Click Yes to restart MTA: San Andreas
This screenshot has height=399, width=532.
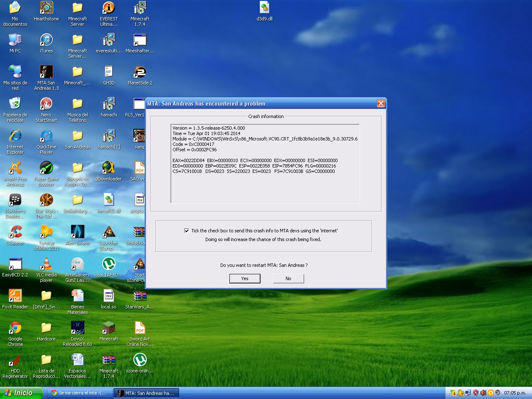pos(245,278)
